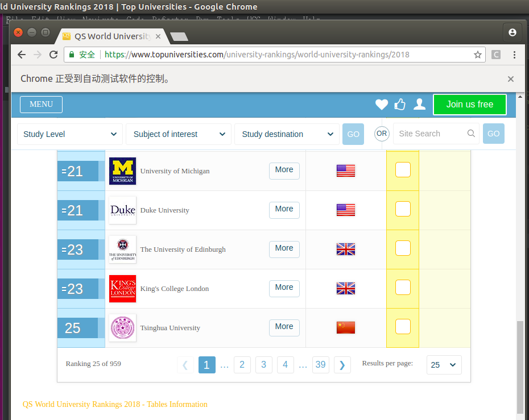Click the C extension icon
529x420 pixels.
click(x=496, y=55)
